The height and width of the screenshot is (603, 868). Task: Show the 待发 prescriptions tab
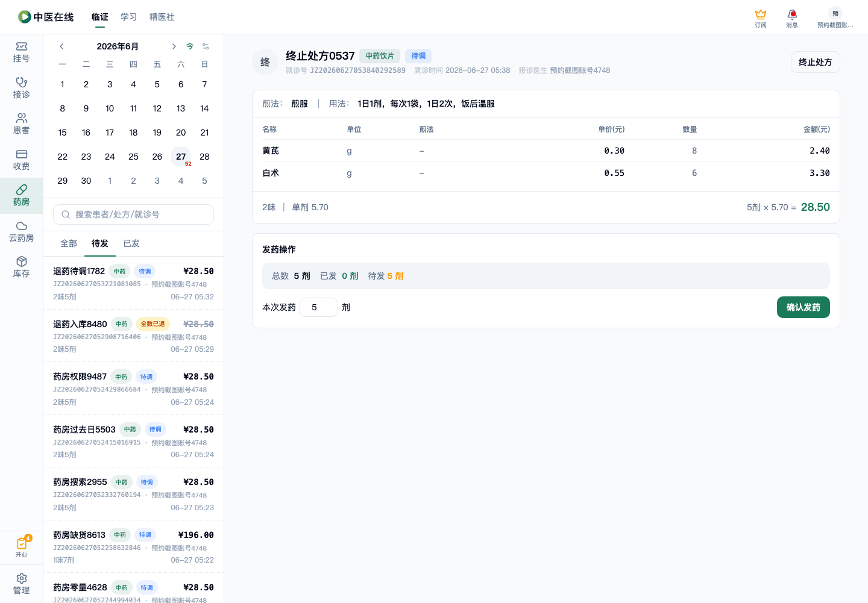100,243
